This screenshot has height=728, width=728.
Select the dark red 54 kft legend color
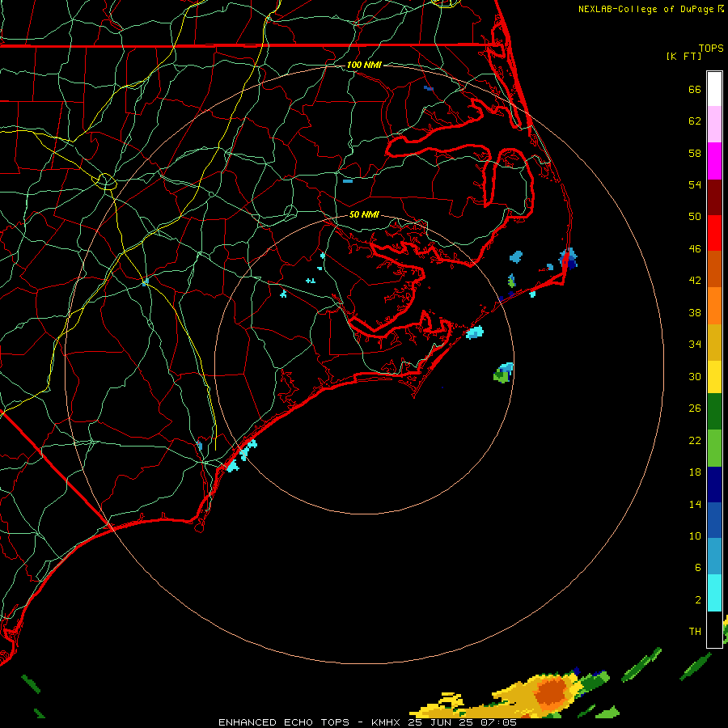(714, 197)
